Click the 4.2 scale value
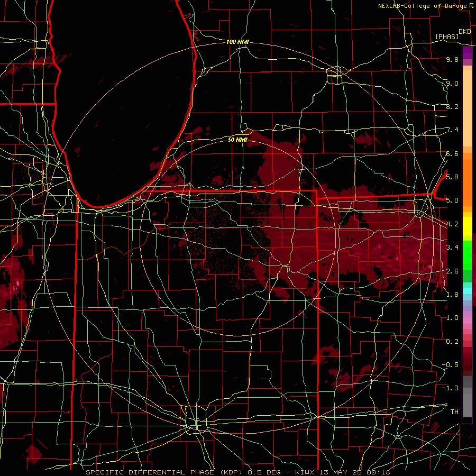The image size is (476, 476). click(x=452, y=224)
